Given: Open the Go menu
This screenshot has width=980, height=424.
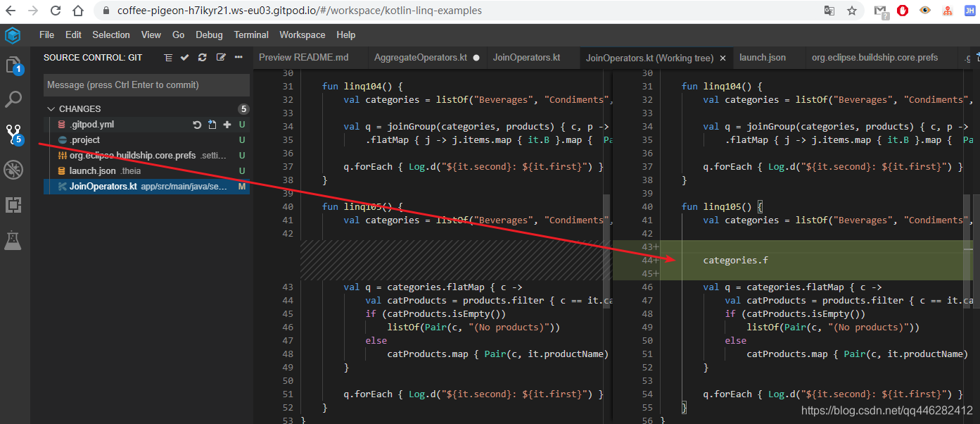Looking at the screenshot, I should pyautogui.click(x=179, y=35).
